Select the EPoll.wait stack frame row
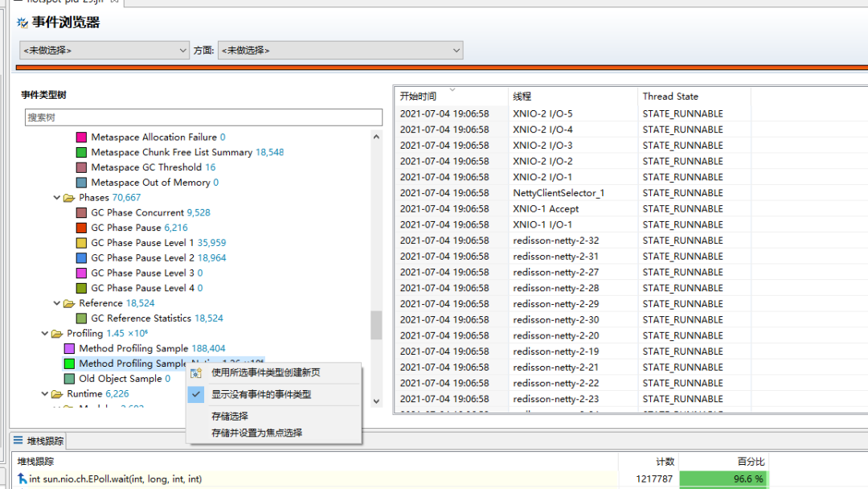 (x=391, y=479)
